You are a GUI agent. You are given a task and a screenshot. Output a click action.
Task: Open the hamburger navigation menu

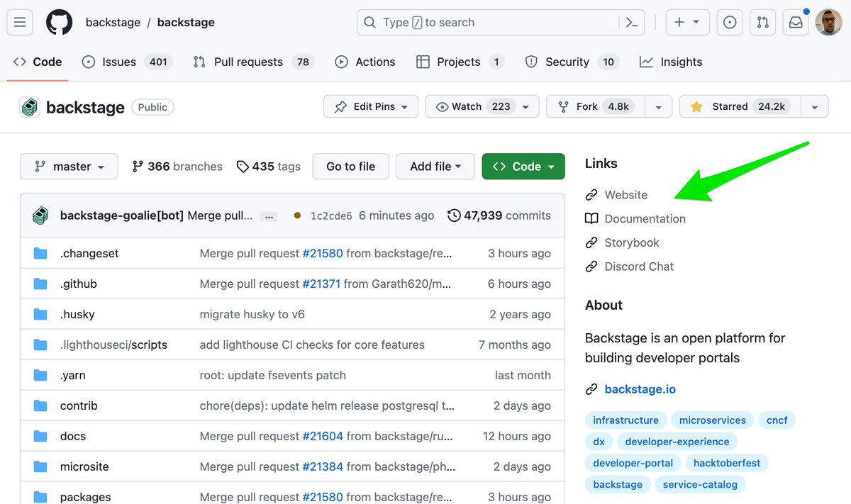(20, 23)
